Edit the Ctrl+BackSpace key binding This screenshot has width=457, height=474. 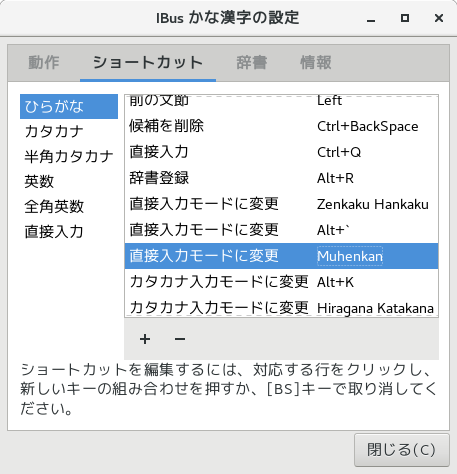368,126
